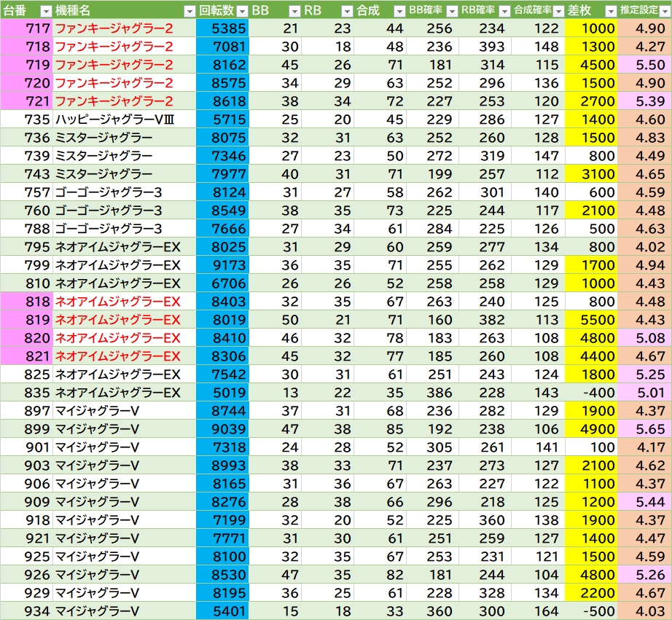Click the yellow 差枚 cell showing 5500

(590, 320)
